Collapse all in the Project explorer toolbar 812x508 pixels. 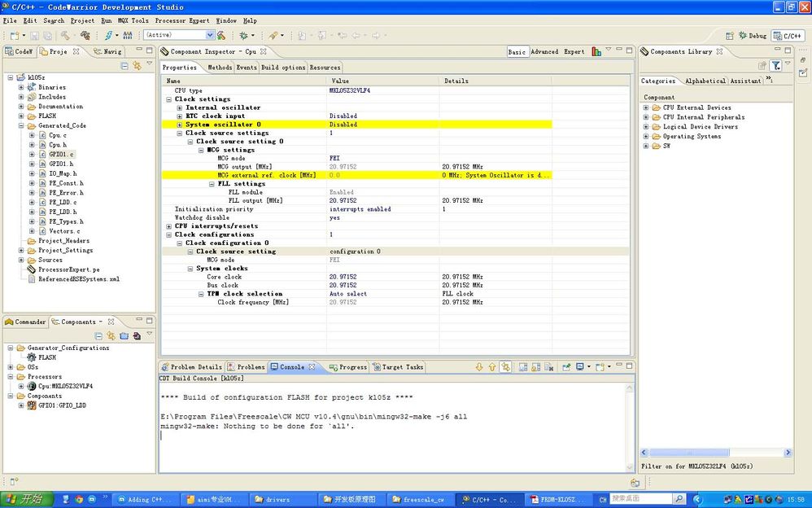pos(124,65)
